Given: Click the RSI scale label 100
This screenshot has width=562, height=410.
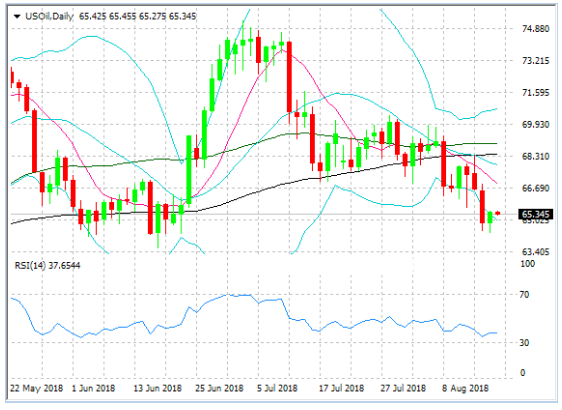Looking at the screenshot, I should 527,264.
